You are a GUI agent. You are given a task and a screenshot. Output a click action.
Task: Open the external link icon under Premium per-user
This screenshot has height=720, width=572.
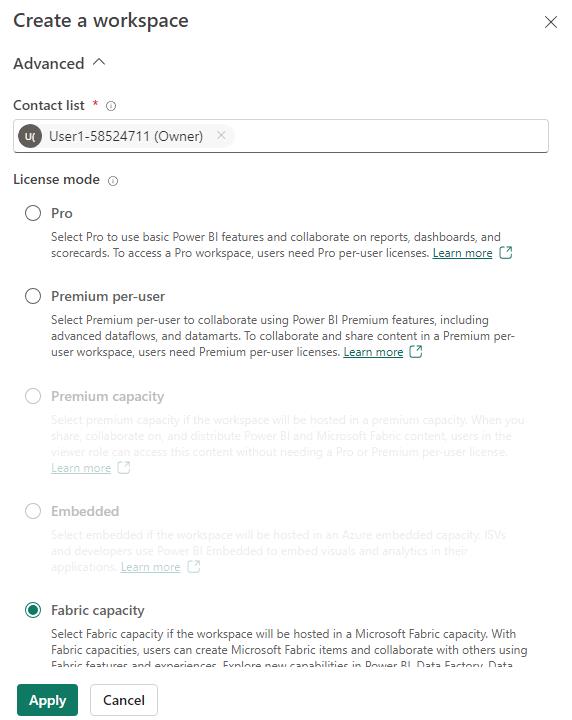point(415,352)
